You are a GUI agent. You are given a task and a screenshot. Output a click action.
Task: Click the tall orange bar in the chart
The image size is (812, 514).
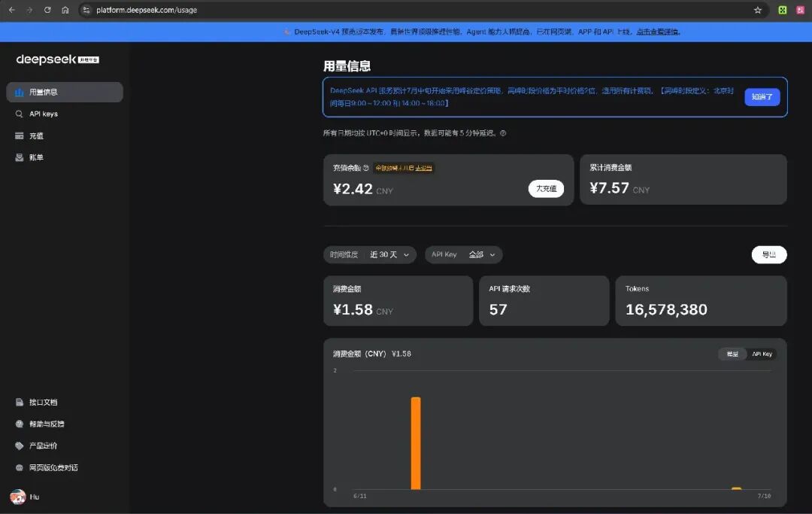[416, 443]
